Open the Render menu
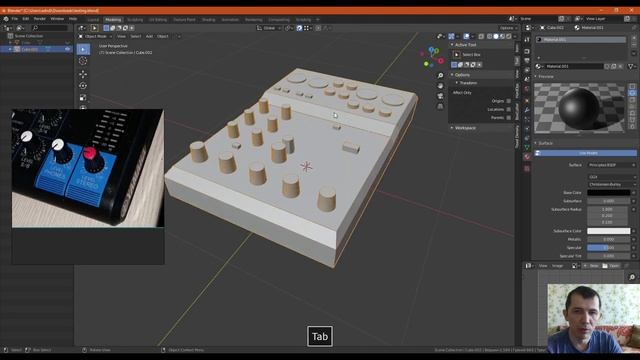 (40, 19)
